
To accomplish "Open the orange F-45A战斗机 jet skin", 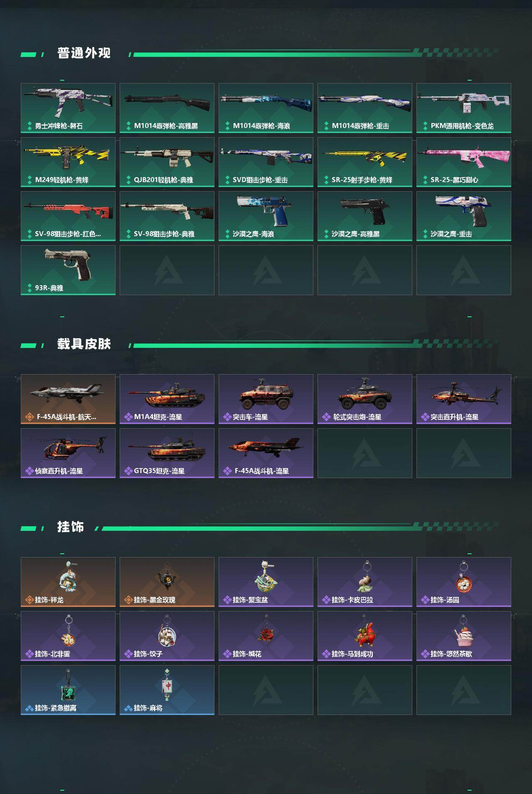I will (68, 399).
